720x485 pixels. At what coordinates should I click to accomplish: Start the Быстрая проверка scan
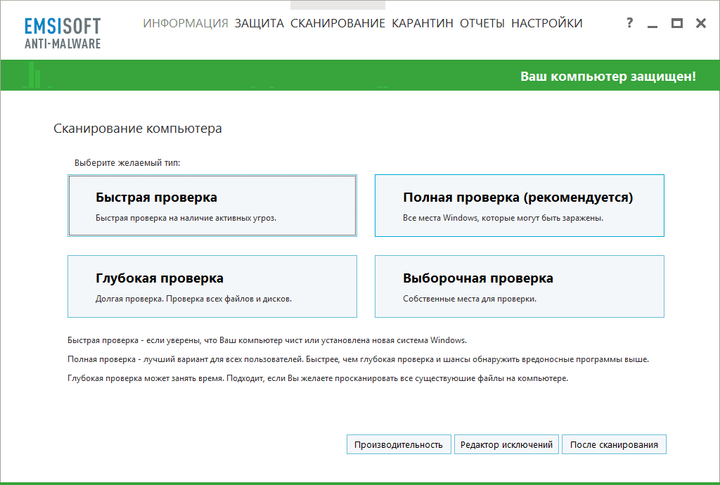pos(212,206)
